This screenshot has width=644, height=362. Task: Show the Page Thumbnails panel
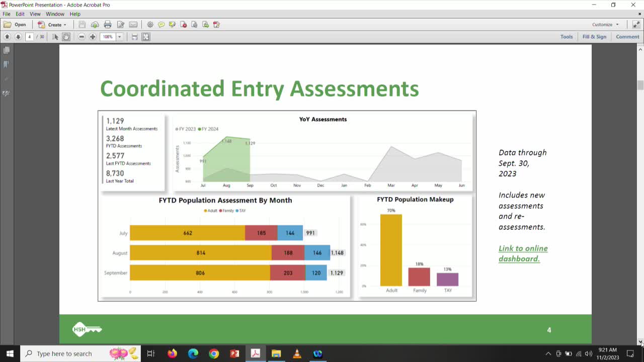click(x=7, y=50)
